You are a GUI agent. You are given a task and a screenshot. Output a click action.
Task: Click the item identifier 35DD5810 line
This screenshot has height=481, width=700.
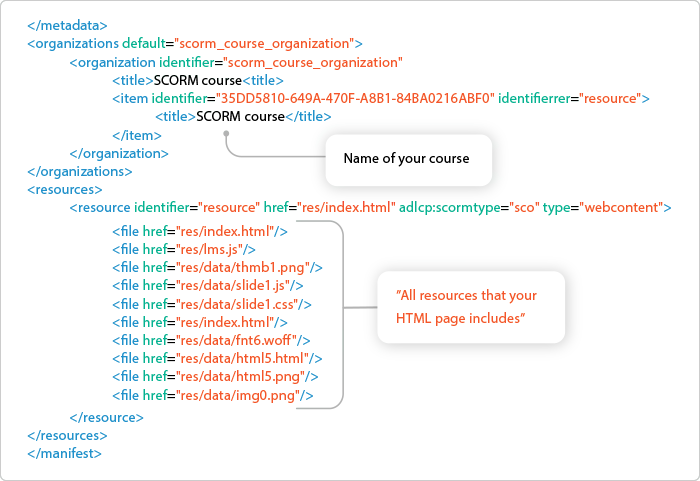(x=381, y=98)
